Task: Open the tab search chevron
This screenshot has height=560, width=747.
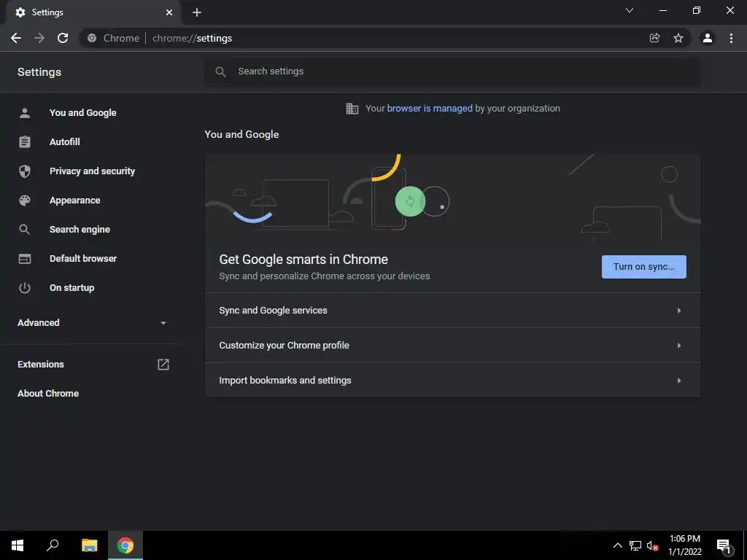Action: click(x=630, y=10)
